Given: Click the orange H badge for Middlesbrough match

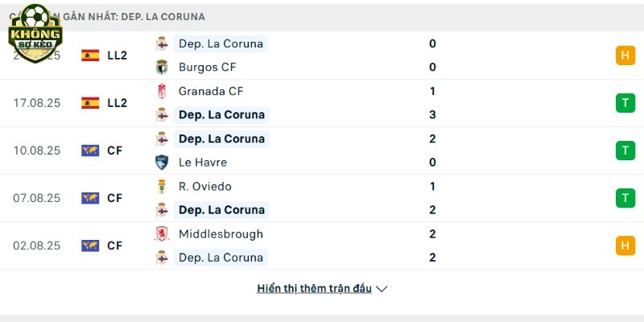Looking at the screenshot, I should (625, 246).
